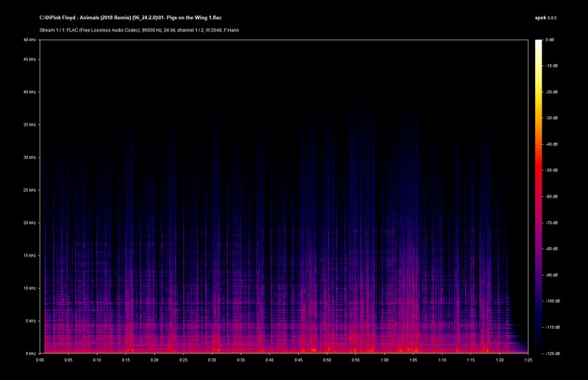Click the 0:45 time axis label
Screen dimensions: 588x380
[298, 360]
